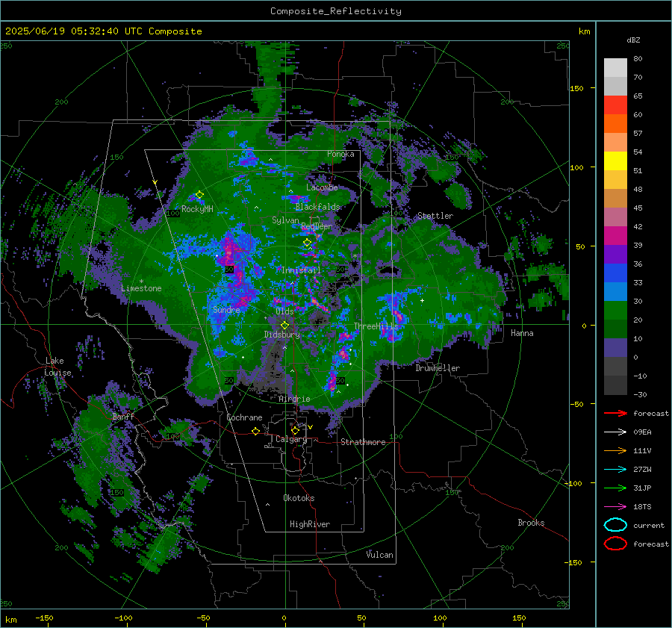The image size is (672, 628).
Task: Click the Okotoks city label
Action: click(299, 498)
